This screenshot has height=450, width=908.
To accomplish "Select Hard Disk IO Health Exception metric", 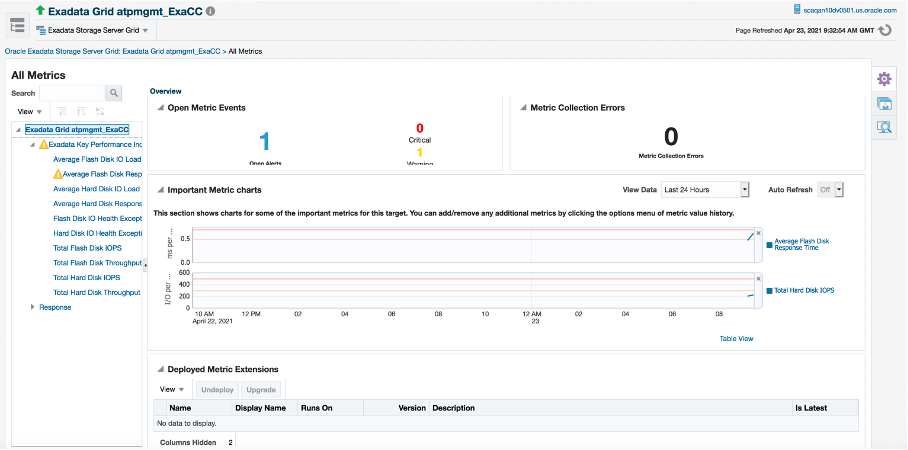I will click(x=97, y=233).
